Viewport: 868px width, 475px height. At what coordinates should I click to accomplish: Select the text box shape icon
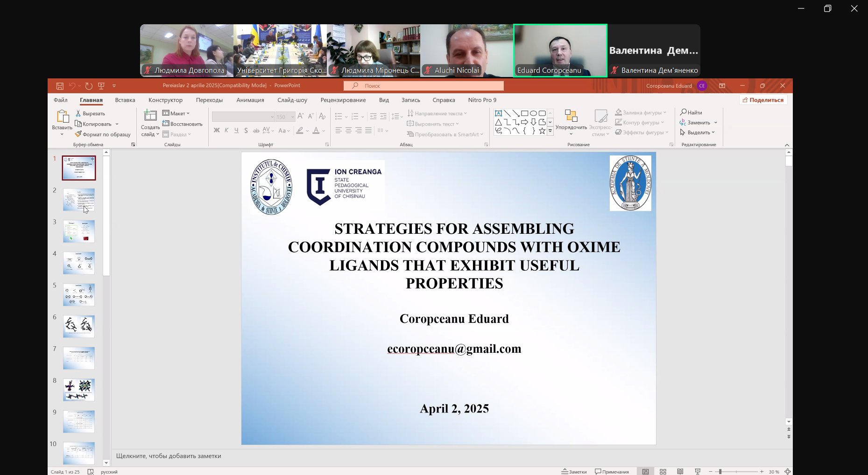[x=499, y=113]
